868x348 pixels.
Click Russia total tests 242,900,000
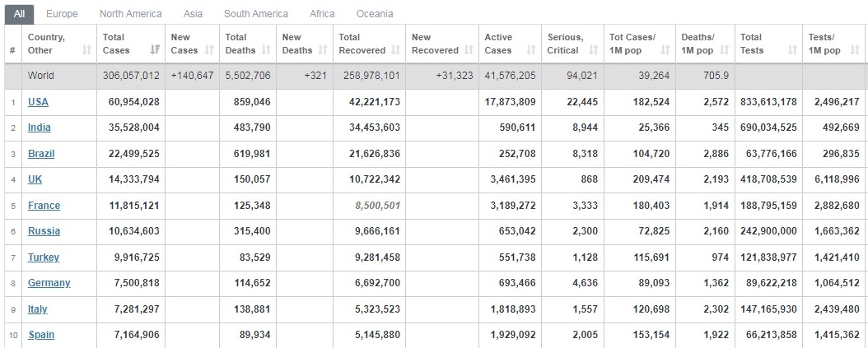(769, 230)
